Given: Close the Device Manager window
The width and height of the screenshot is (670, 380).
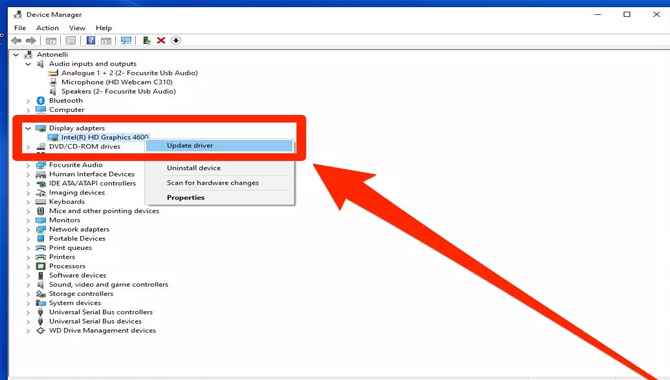Looking at the screenshot, I should click(x=656, y=15).
